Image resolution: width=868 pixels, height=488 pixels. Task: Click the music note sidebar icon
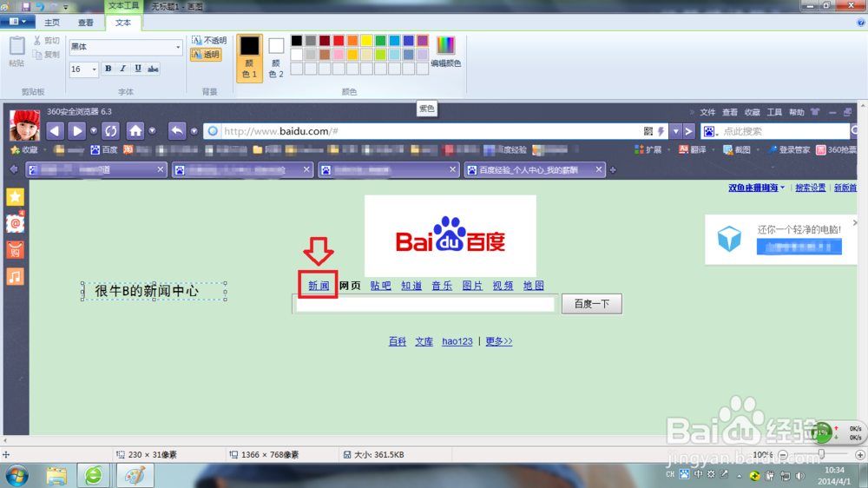click(x=15, y=276)
